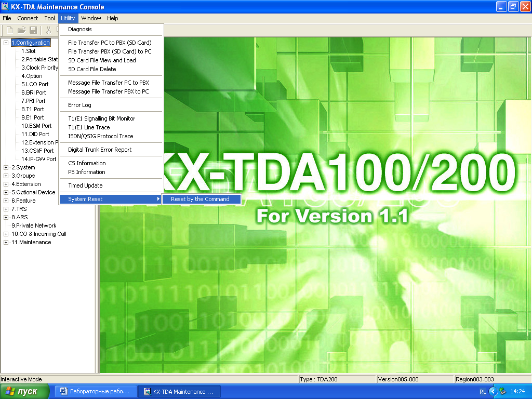Open the Connect menu

pyautogui.click(x=28, y=18)
